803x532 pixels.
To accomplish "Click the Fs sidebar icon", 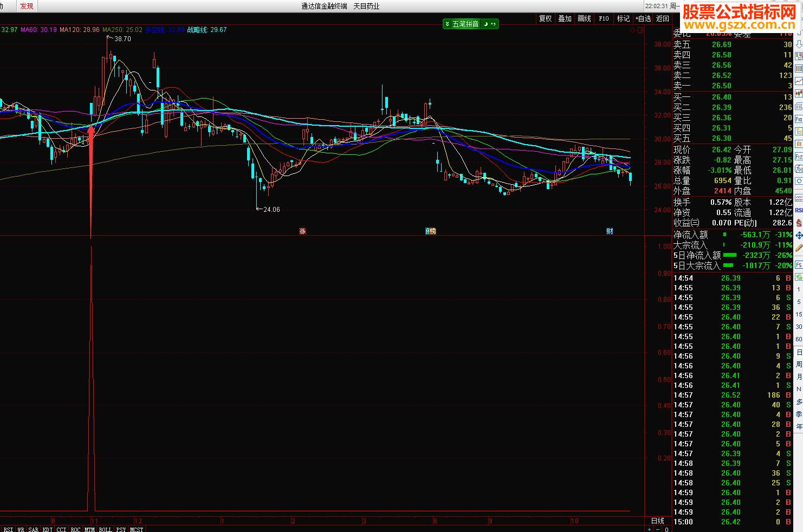I will (x=799, y=265).
